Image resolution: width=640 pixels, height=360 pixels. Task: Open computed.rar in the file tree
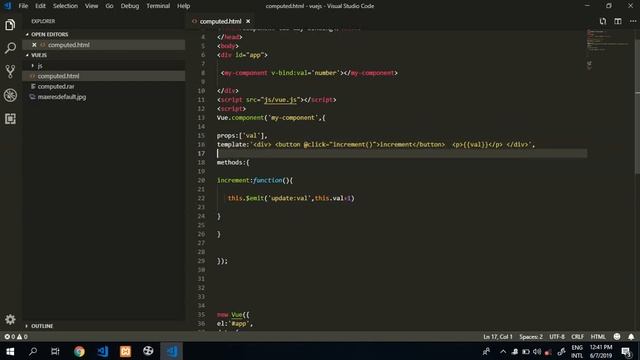click(56, 87)
